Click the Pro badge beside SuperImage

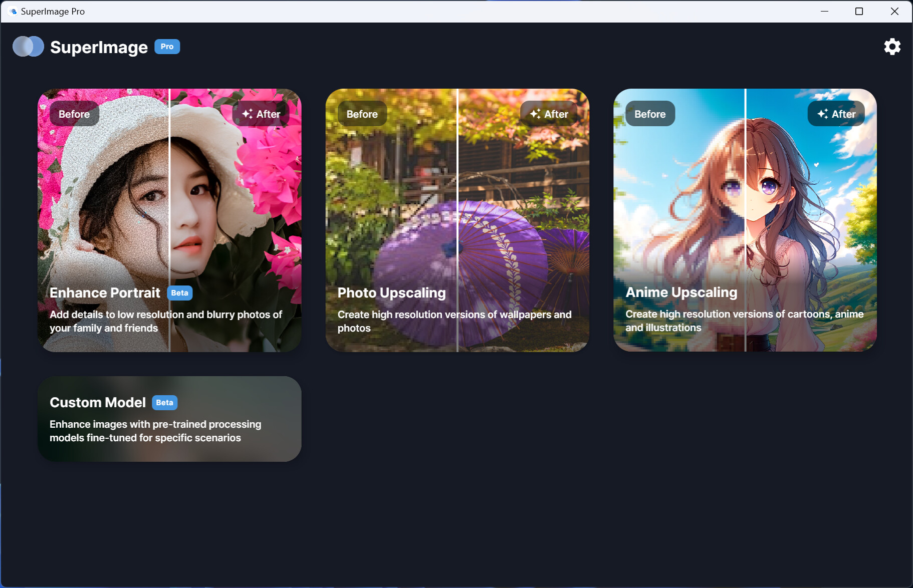(x=167, y=47)
